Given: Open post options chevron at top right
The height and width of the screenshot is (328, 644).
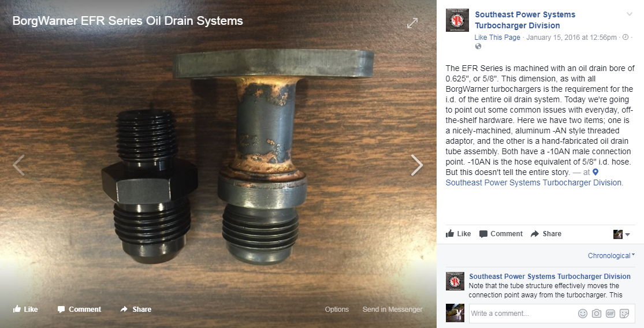Looking at the screenshot, I should tap(629, 14).
